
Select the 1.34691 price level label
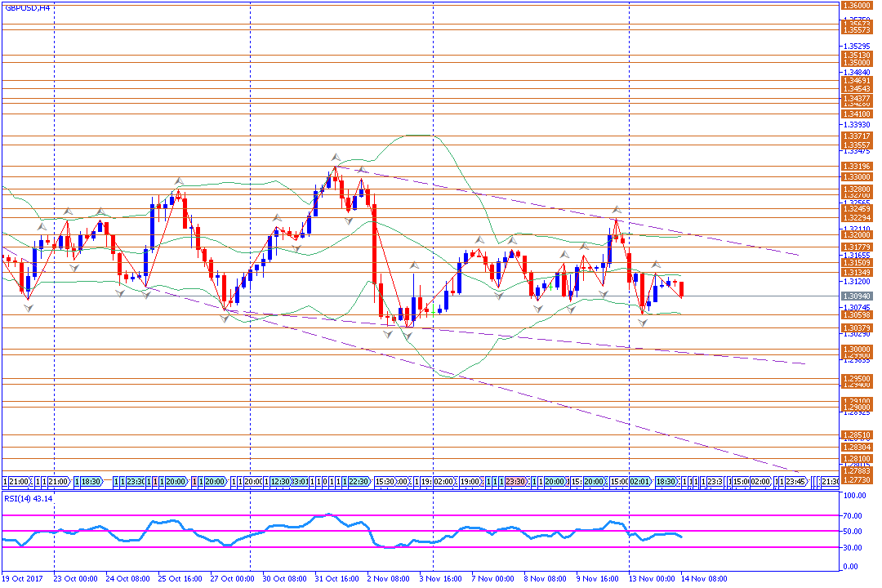pyautogui.click(x=856, y=81)
